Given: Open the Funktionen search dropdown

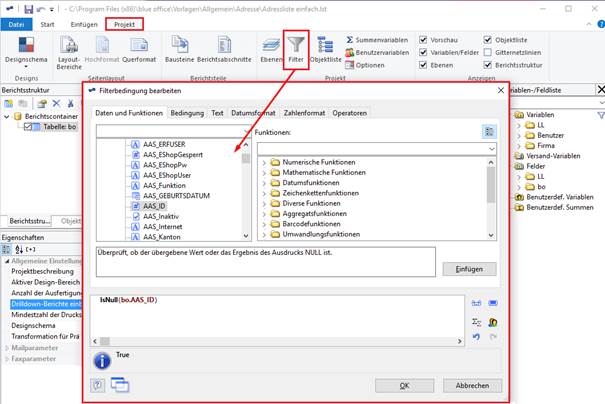Looking at the screenshot, I should point(491,149).
